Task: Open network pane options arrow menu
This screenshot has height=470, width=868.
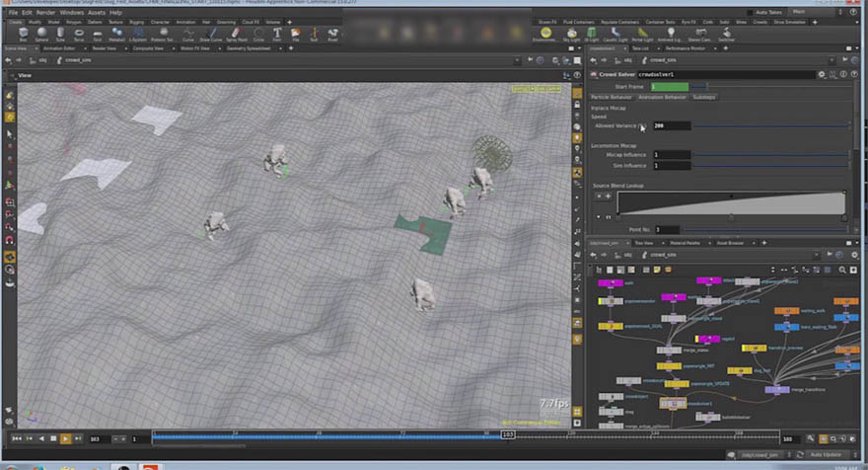Action: pyautogui.click(x=857, y=243)
